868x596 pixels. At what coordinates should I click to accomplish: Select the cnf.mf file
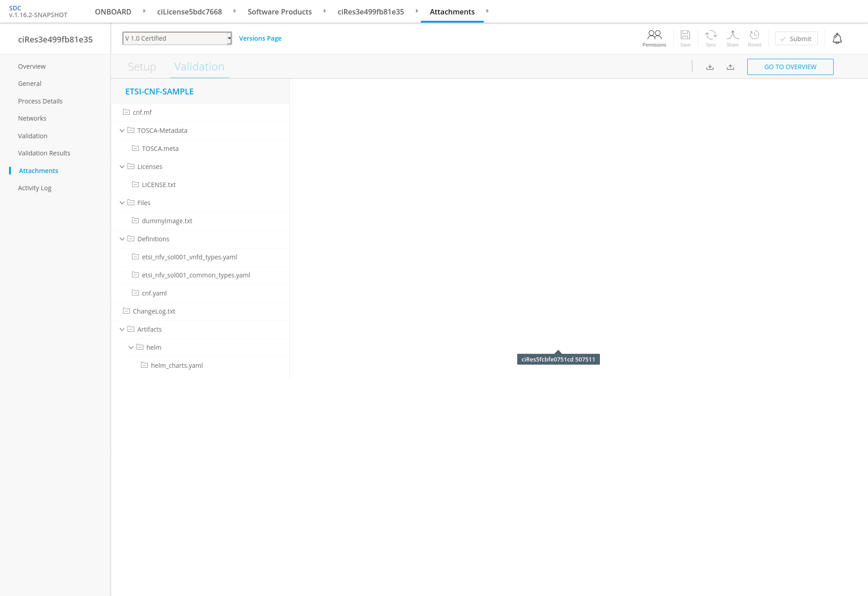click(x=142, y=113)
